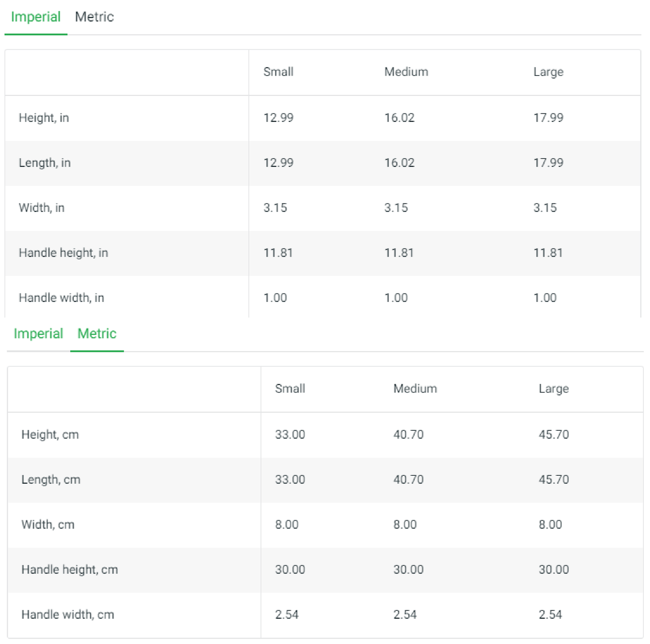
Task: Select the Imperial tab in top table
Action: pyautogui.click(x=36, y=17)
